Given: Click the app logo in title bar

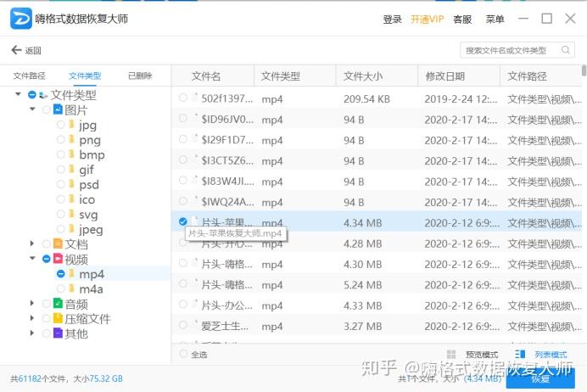Looking at the screenshot, I should pos(21,19).
